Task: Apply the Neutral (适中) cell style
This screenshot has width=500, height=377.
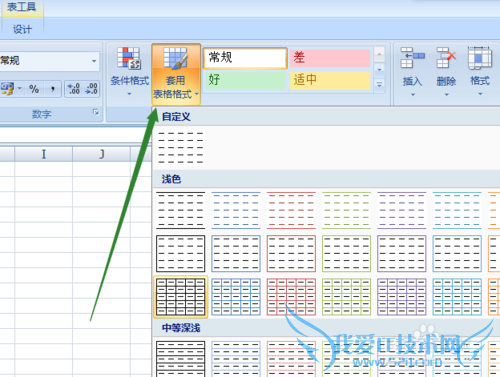Action: coord(330,80)
